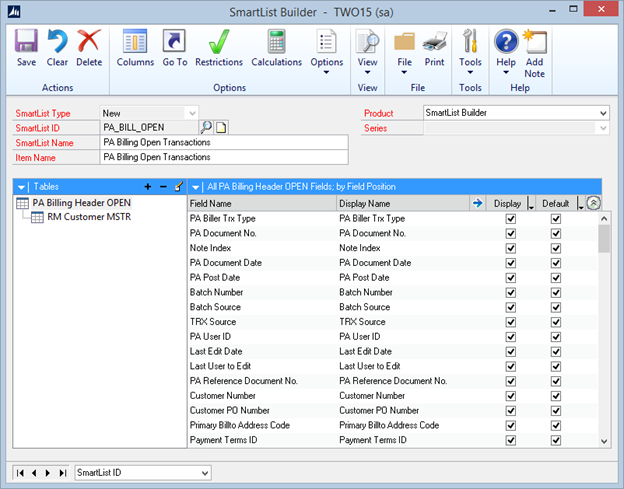Click the scroll down arrow of fields list

pyautogui.click(x=604, y=441)
